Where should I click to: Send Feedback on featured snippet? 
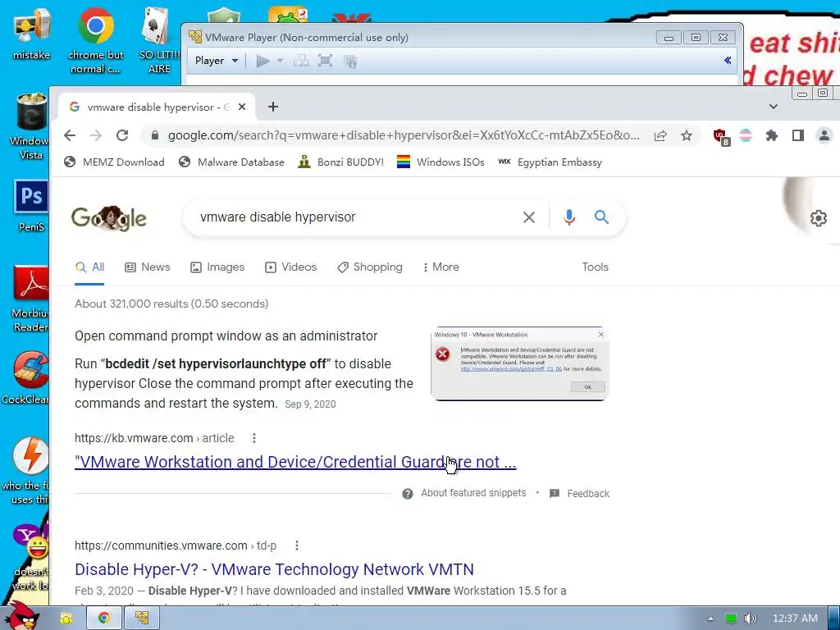click(x=580, y=493)
